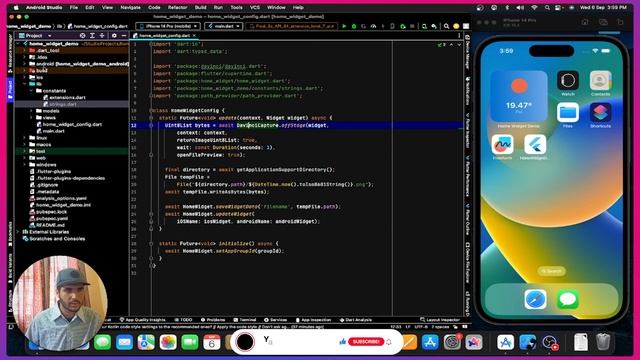Toggle Flutter Performance tool window button

(x=468, y=177)
